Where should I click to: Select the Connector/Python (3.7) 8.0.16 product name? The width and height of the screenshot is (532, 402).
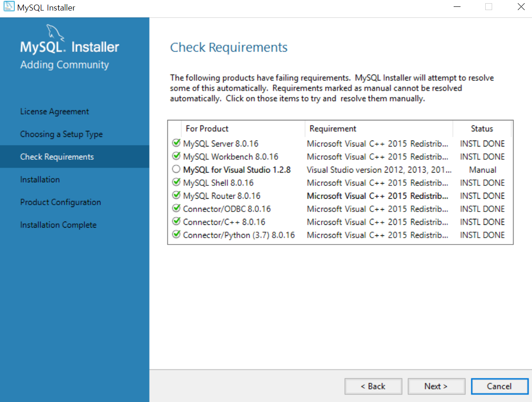[239, 235]
